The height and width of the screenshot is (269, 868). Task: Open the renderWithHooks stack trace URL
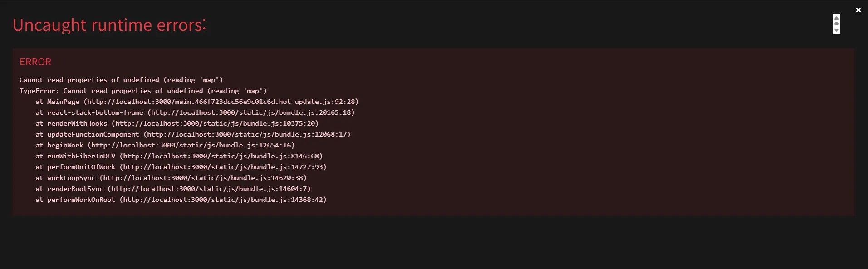coord(215,123)
